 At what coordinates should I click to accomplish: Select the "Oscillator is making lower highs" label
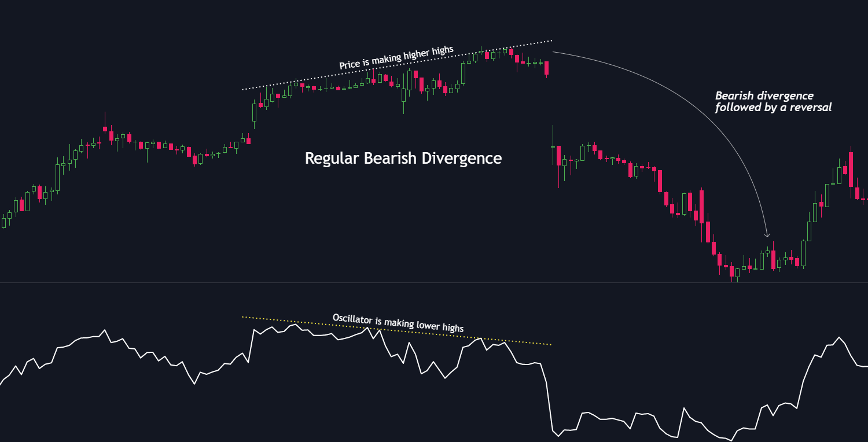398,323
